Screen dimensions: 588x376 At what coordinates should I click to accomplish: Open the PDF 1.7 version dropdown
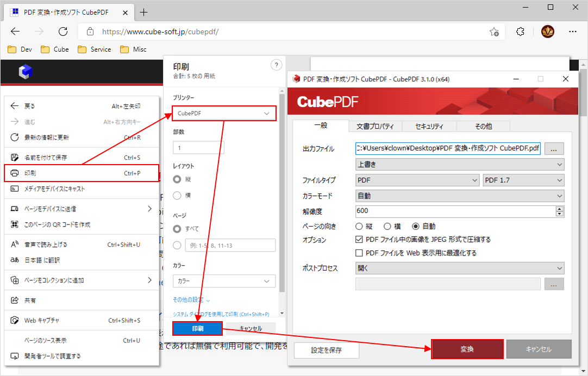click(x=523, y=180)
